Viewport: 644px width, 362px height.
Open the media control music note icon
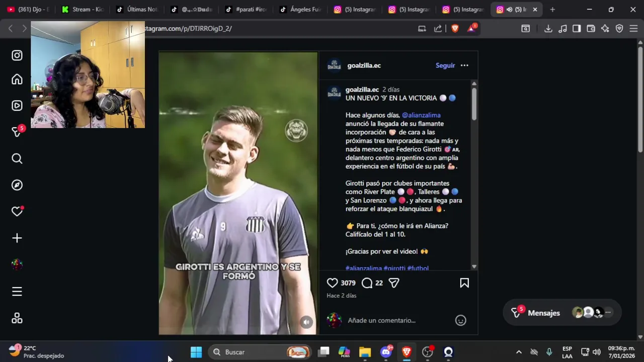point(562,29)
